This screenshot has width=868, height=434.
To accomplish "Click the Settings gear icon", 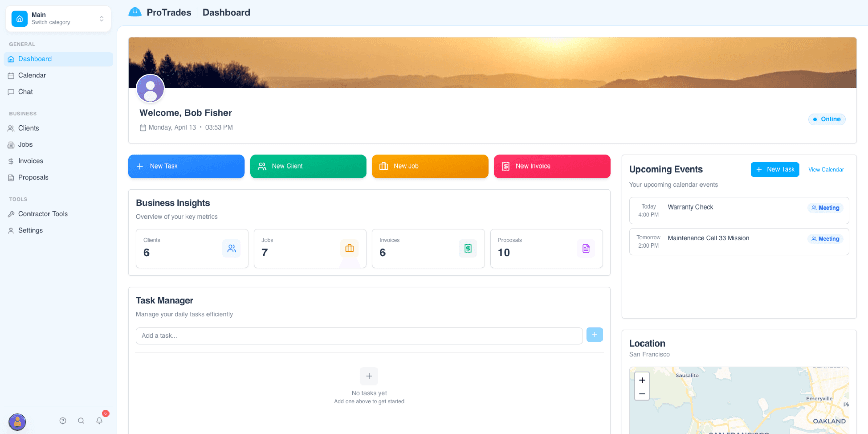I will (x=11, y=230).
